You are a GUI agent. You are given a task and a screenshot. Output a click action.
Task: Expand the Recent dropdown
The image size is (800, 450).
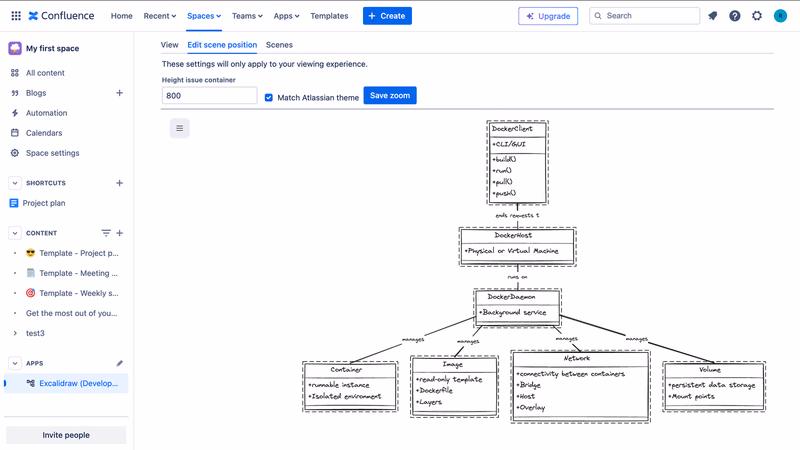point(160,16)
